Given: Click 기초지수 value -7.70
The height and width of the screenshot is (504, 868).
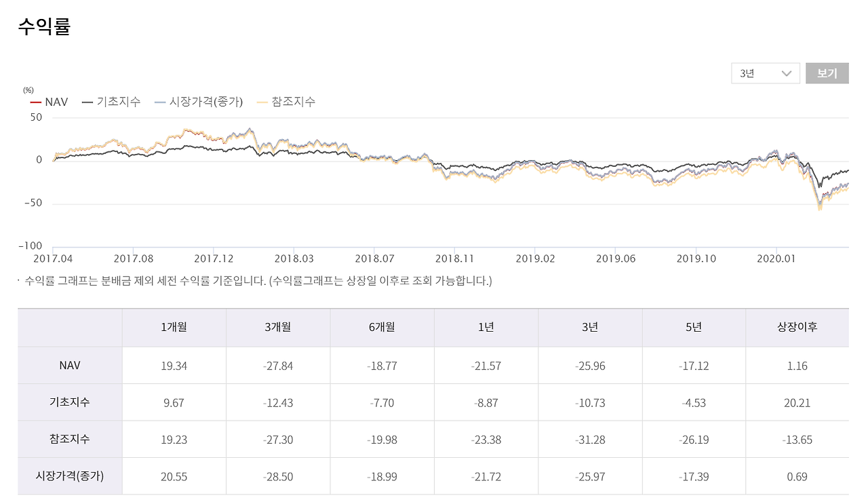Looking at the screenshot, I should [382, 403].
